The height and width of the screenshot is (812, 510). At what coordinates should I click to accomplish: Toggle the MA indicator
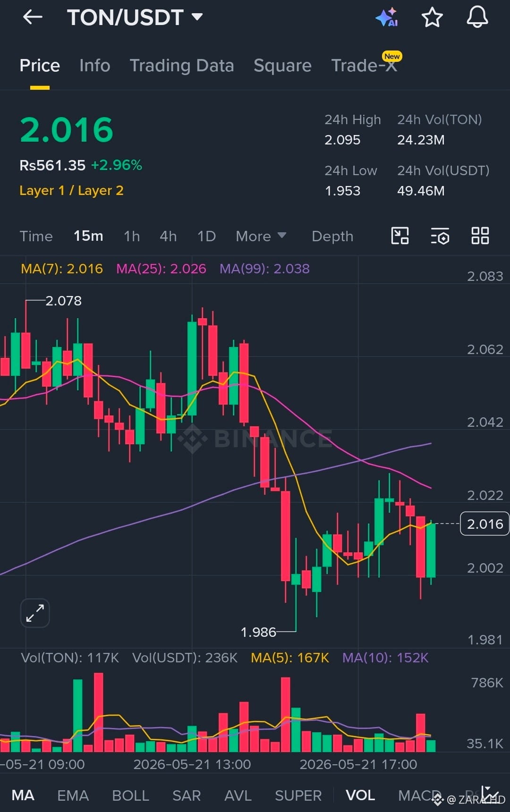[x=23, y=795]
